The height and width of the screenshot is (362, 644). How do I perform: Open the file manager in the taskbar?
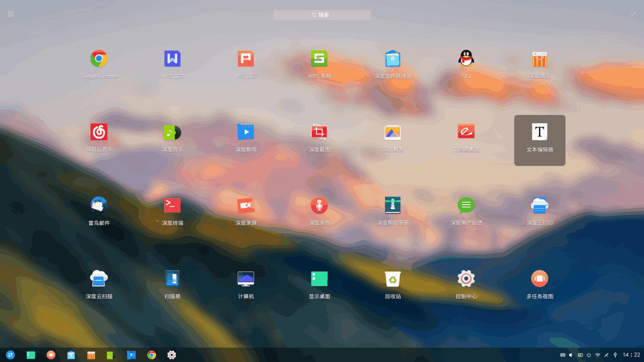click(x=71, y=355)
